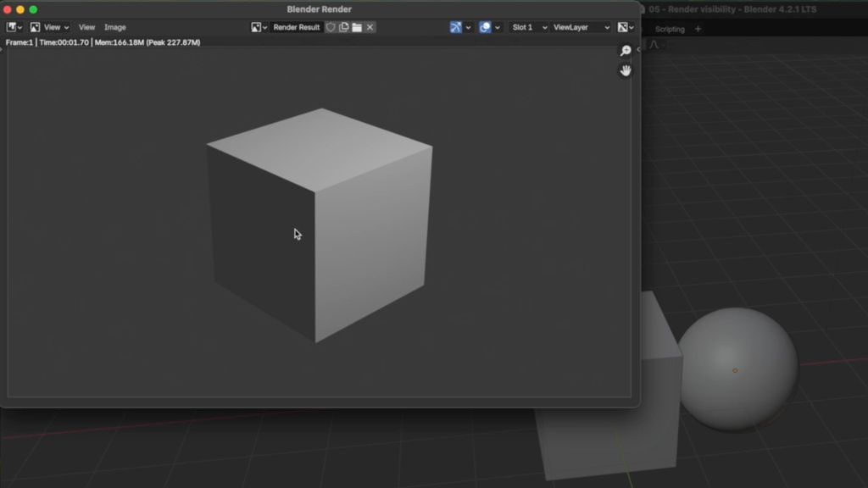The width and height of the screenshot is (868, 488).
Task: Click the Render Result image datablock icon
Action: (259, 26)
